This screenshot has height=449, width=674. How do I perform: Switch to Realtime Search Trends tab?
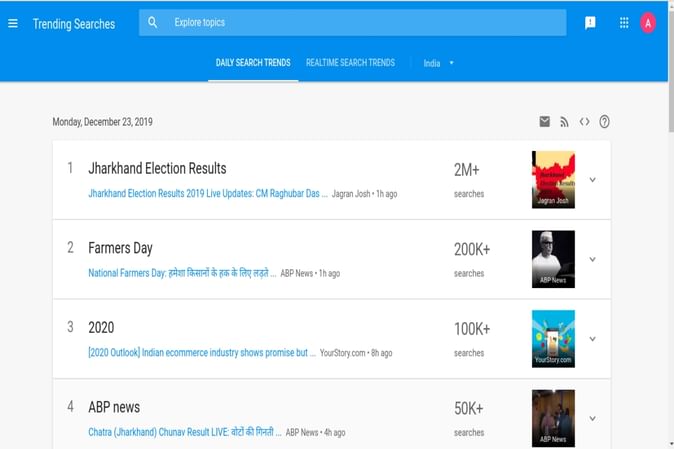tap(350, 63)
